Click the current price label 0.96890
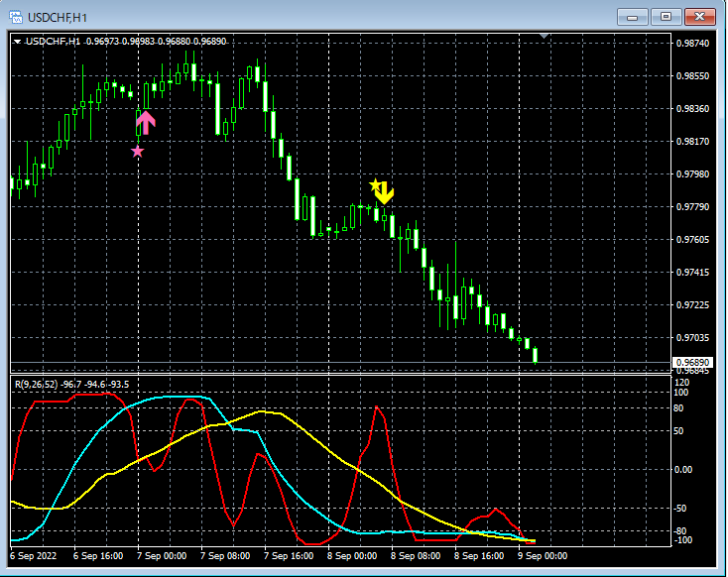This screenshot has width=728, height=577. [692, 362]
